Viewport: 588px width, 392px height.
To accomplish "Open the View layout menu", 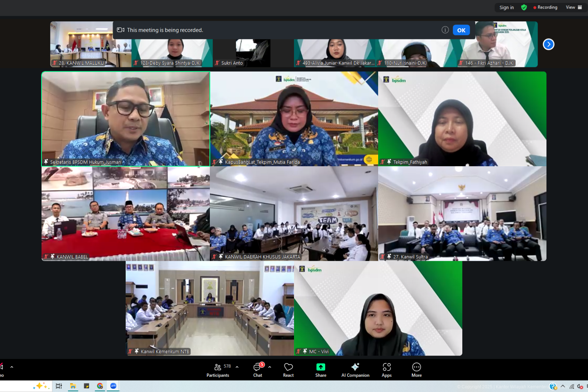I will point(574,7).
